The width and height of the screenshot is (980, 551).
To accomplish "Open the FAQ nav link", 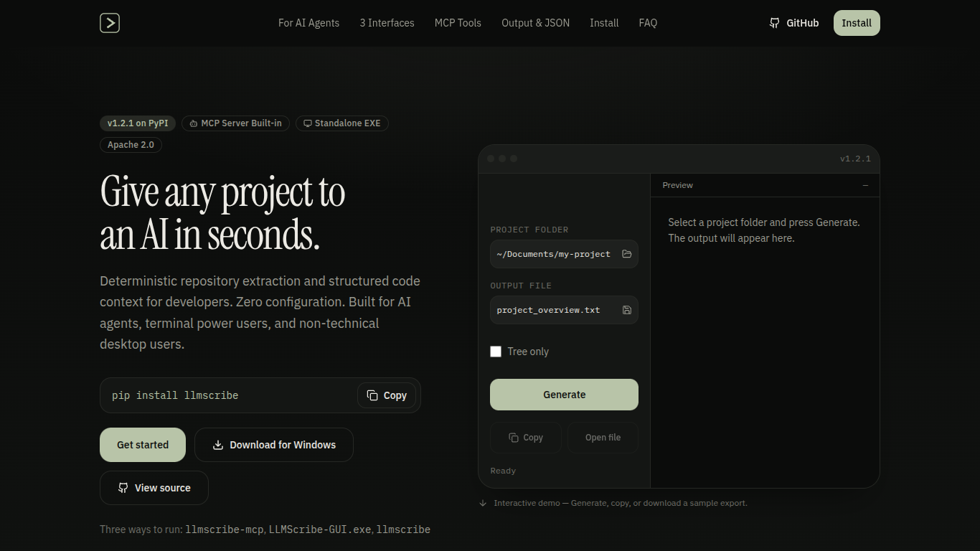I will (648, 23).
